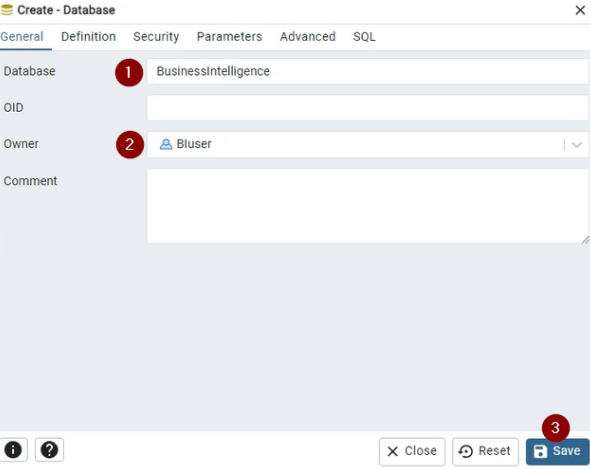Open the Security tab

156,37
